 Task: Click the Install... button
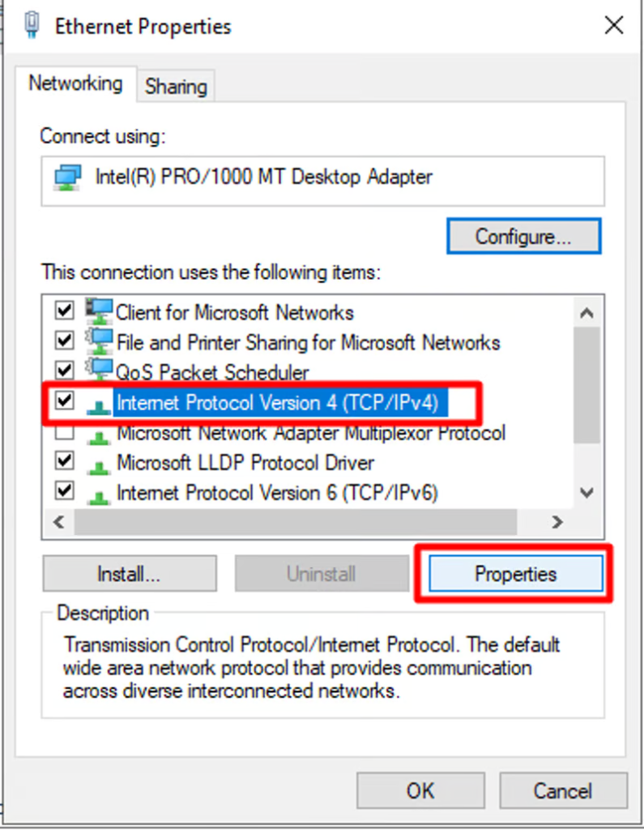(x=130, y=574)
